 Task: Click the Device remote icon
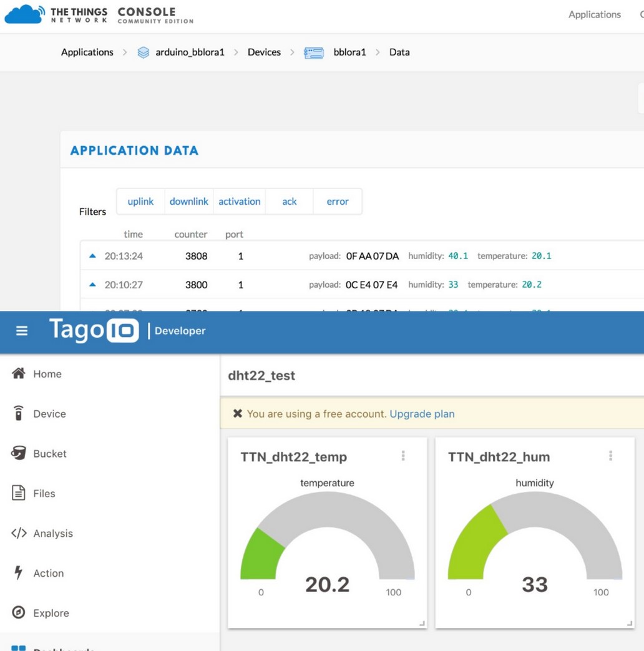[18, 413]
